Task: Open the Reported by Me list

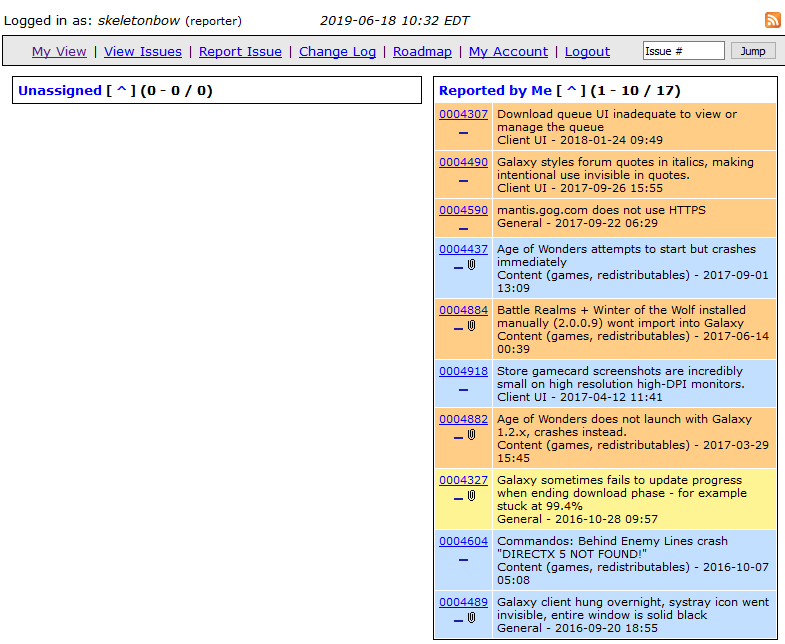Action: click(x=495, y=91)
